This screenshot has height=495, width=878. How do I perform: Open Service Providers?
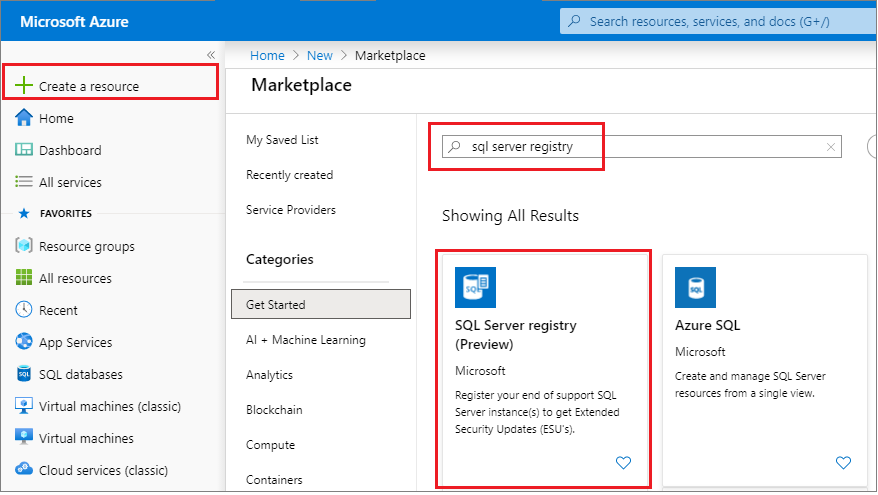[x=291, y=209]
